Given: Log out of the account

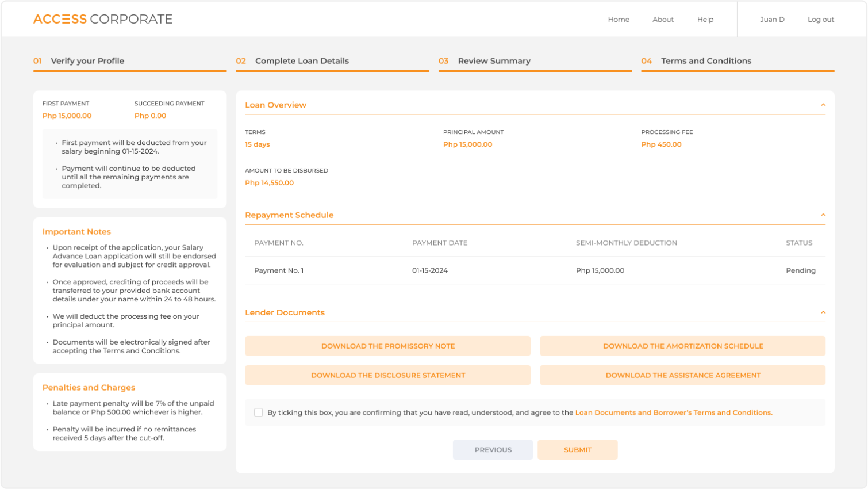Looking at the screenshot, I should (x=821, y=20).
